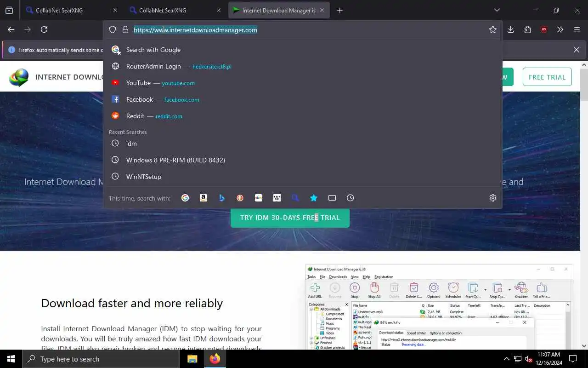Open the YouTube suggestion
The height and width of the screenshot is (368, 588).
(x=303, y=83)
